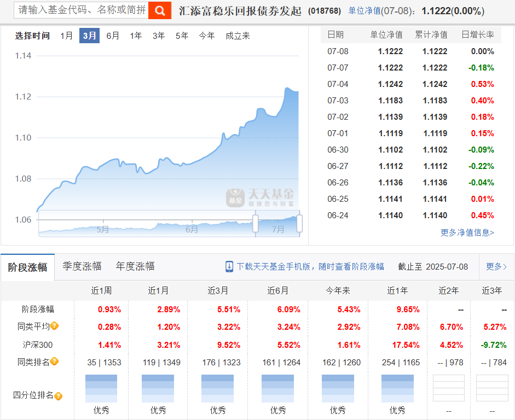Click the 更多 link with chevron
This screenshot has height=420, width=515.
click(496, 266)
